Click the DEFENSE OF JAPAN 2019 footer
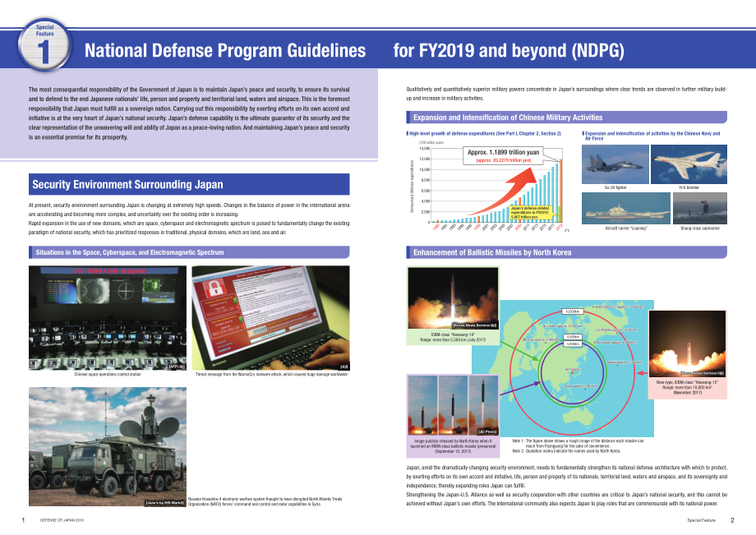This screenshot has height=535, width=756. pos(62,520)
